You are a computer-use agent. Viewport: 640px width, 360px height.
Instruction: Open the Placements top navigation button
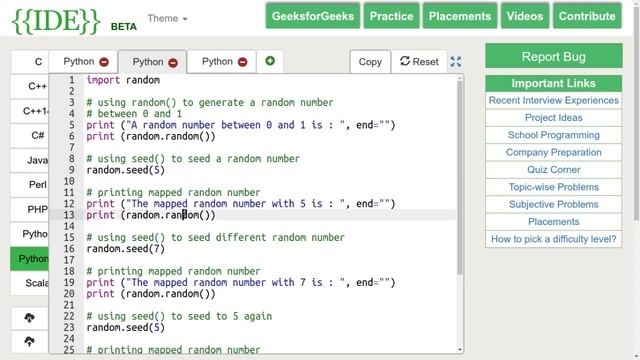pyautogui.click(x=460, y=16)
